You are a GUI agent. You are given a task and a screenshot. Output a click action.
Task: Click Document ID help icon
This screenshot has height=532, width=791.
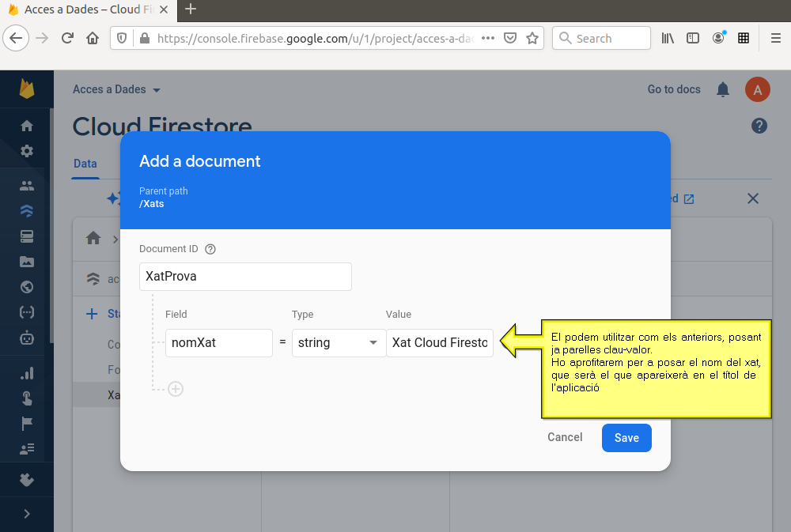click(210, 249)
